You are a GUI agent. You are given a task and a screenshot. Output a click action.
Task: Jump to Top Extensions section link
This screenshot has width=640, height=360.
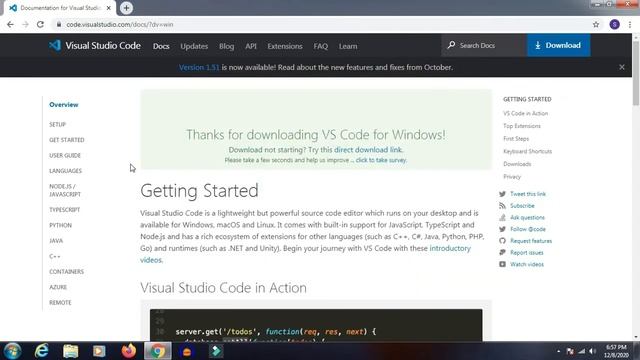coord(522,126)
